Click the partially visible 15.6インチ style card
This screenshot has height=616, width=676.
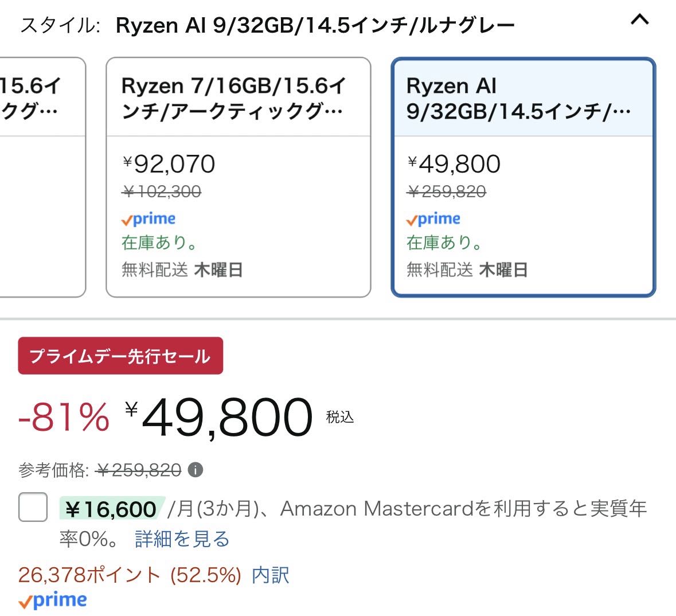tap(42, 177)
